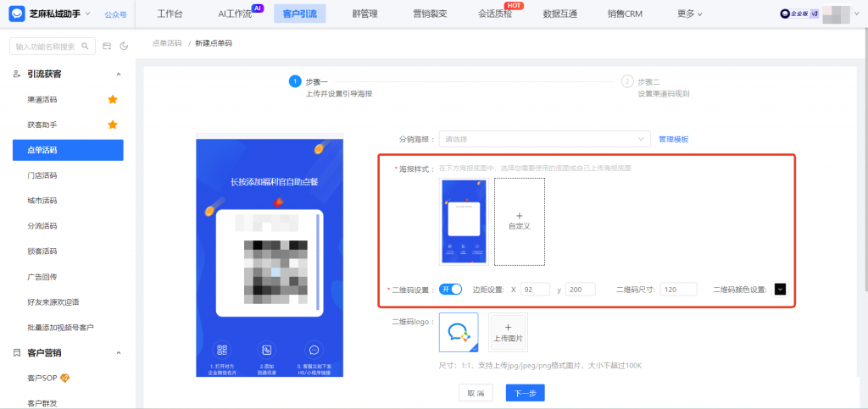The image size is (868, 409).
Task: Switch to the 工作台 tab
Action: (x=170, y=14)
